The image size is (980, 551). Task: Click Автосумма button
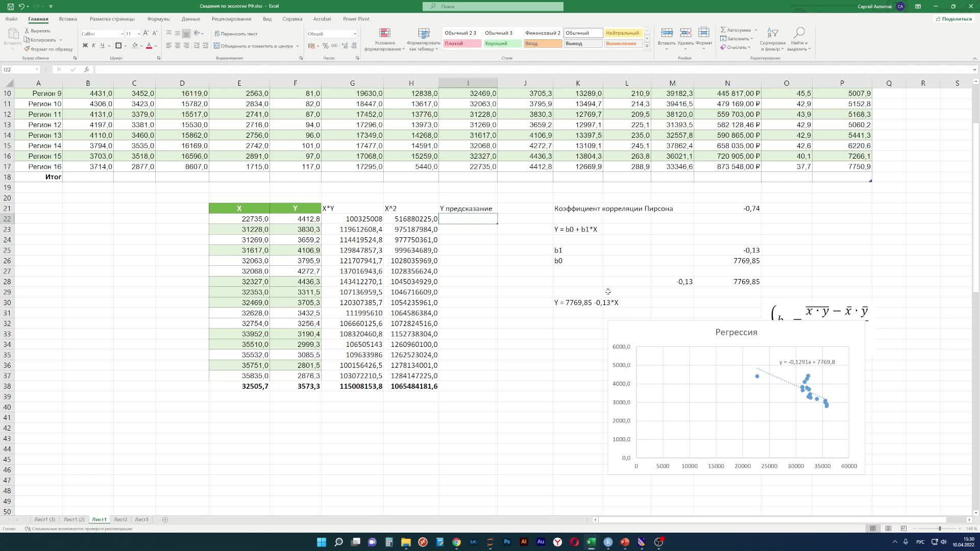pyautogui.click(x=736, y=30)
